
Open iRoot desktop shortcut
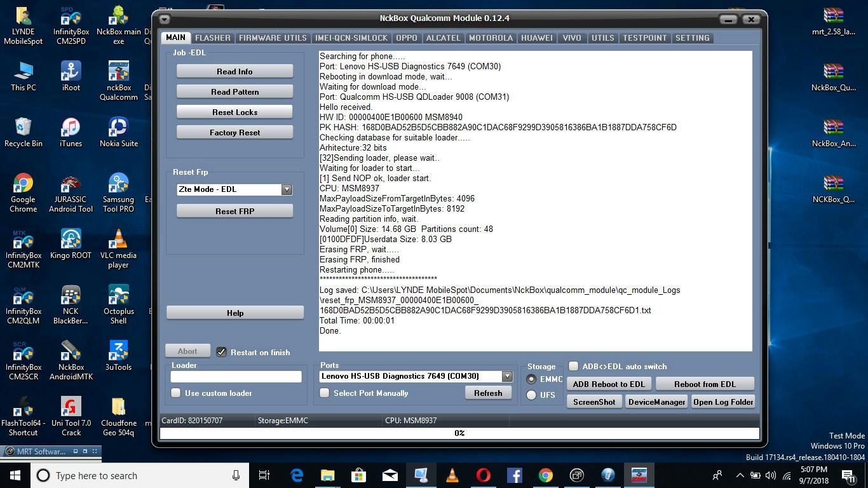tap(71, 76)
